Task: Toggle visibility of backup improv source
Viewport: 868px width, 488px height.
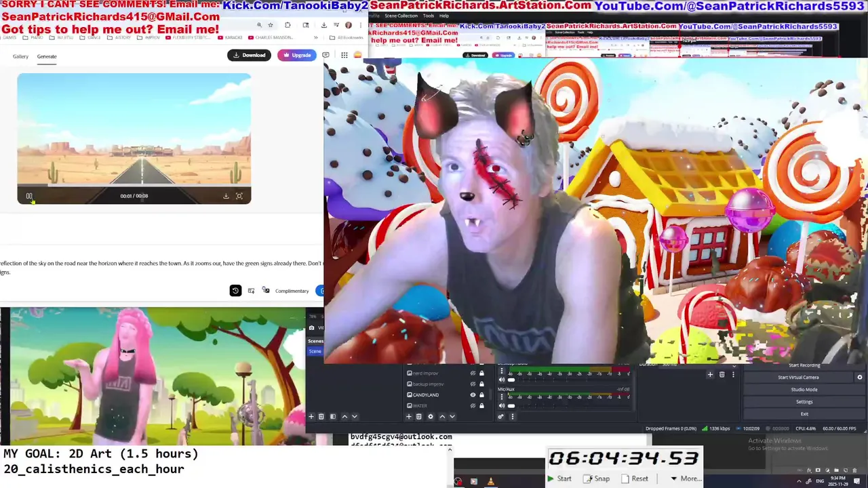Action: click(473, 384)
